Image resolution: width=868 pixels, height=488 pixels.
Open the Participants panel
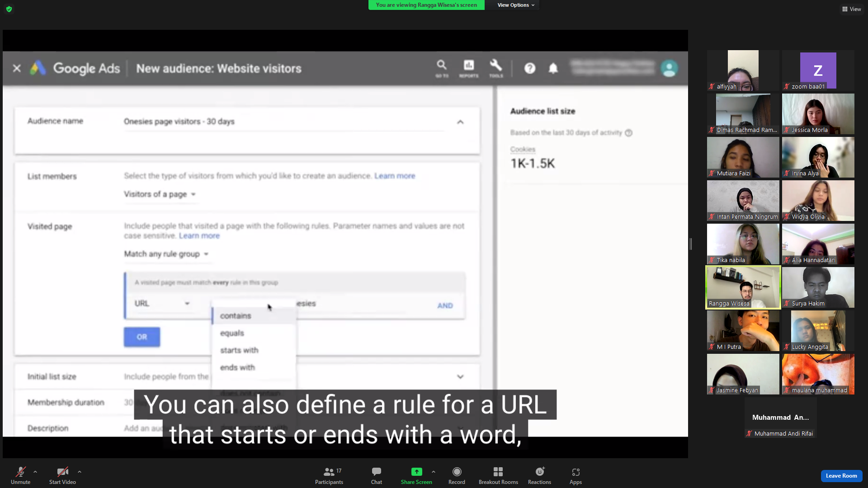(x=329, y=476)
